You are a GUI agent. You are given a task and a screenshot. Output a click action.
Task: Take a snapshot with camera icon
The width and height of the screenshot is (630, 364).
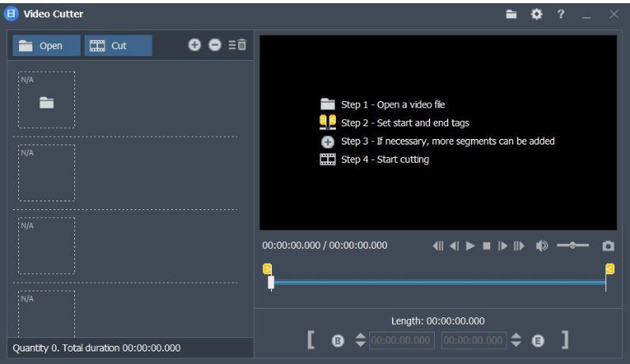(608, 246)
